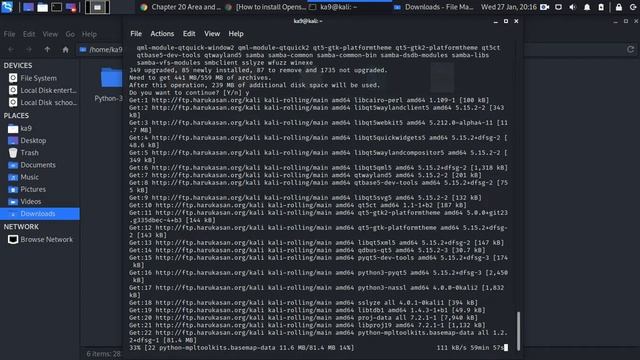Open file manager Help menu
640x360 pixels.
(89, 34)
